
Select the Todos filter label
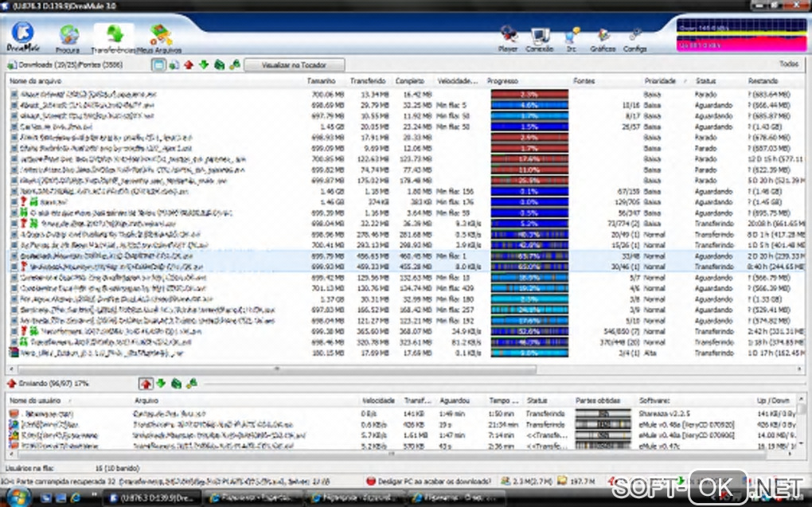pos(788,64)
